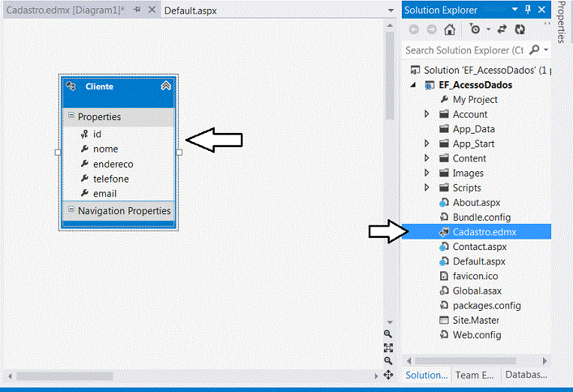Click the zoom in magnifier on diagram
This screenshot has width=573, height=392.
[x=388, y=333]
